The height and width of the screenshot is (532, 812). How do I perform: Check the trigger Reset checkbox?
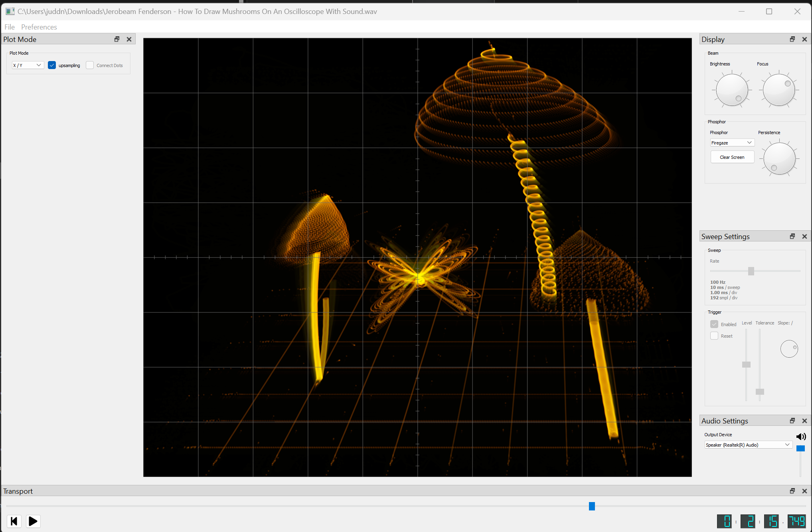(x=714, y=336)
